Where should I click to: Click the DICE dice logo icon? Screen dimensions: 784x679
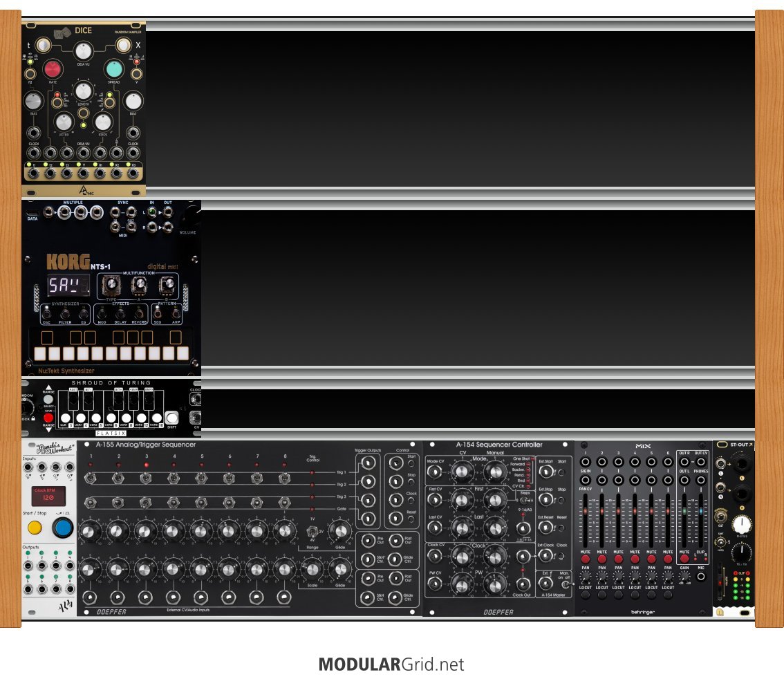pos(62,33)
